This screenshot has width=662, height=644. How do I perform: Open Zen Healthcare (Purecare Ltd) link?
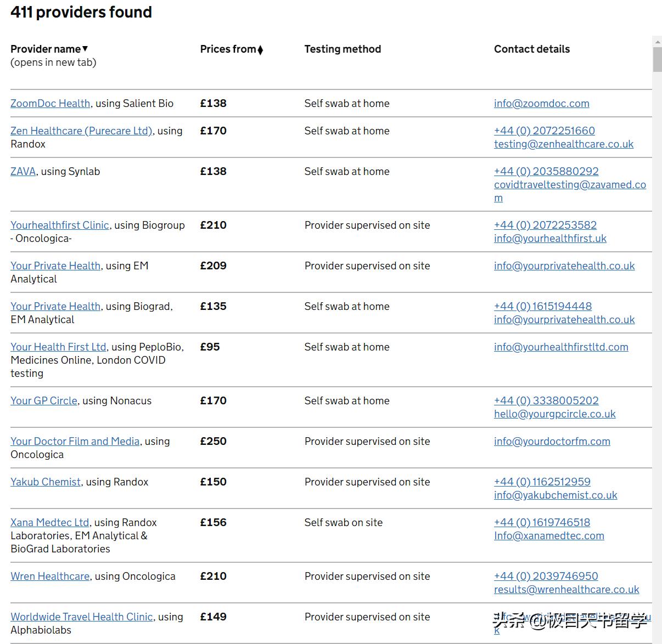tap(81, 131)
